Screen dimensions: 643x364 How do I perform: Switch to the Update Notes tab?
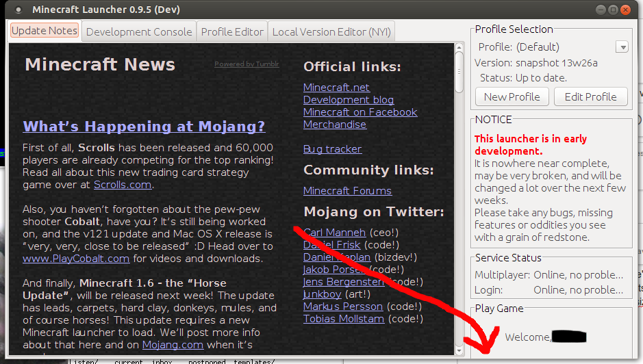tap(45, 31)
